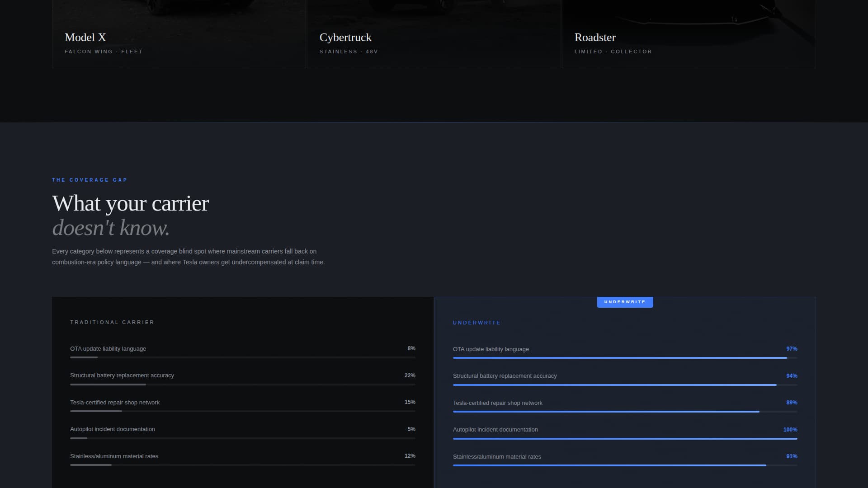Click Underwrite Structural battery replacement accuracy bar
The image size is (868, 488).
pos(625,385)
